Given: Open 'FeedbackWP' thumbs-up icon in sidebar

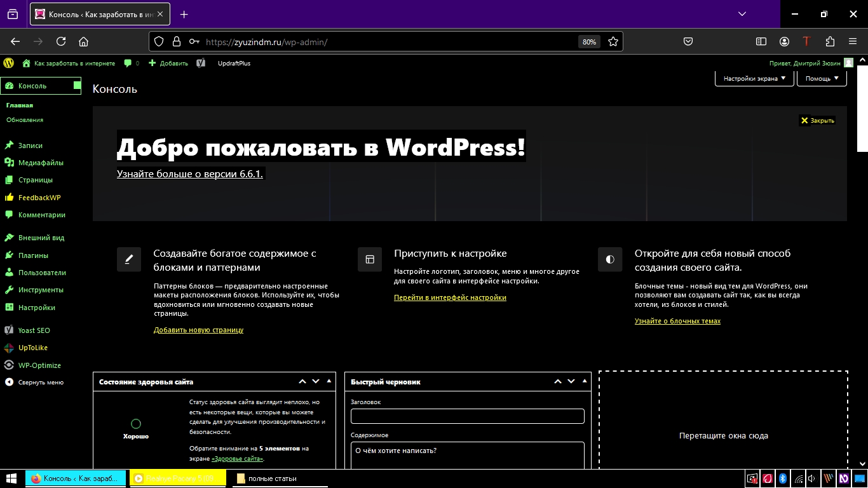Looking at the screenshot, I should [9, 198].
